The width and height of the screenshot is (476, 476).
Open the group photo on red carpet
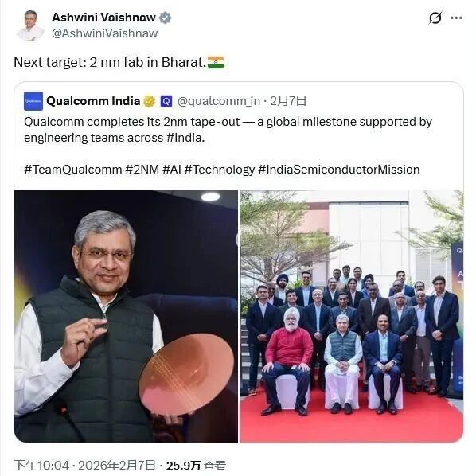[x=352, y=316]
